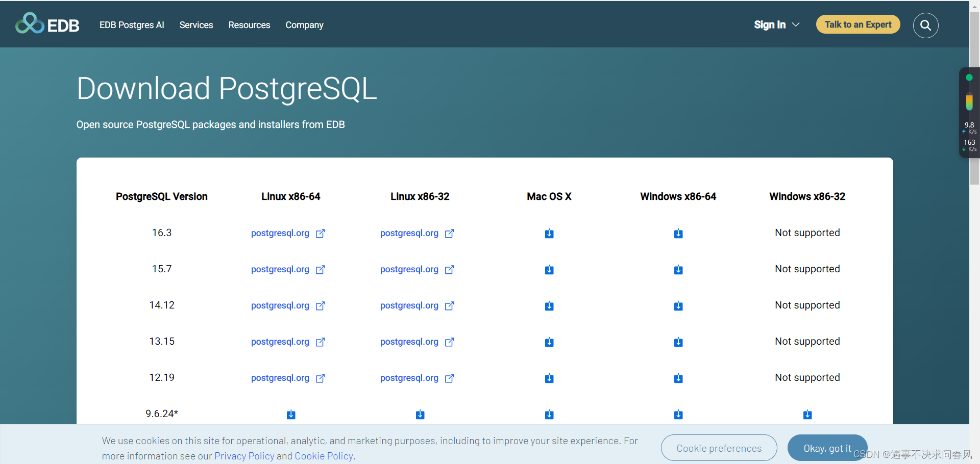Open postgresql.org link for 15.7 Linux x86-32

[417, 269]
